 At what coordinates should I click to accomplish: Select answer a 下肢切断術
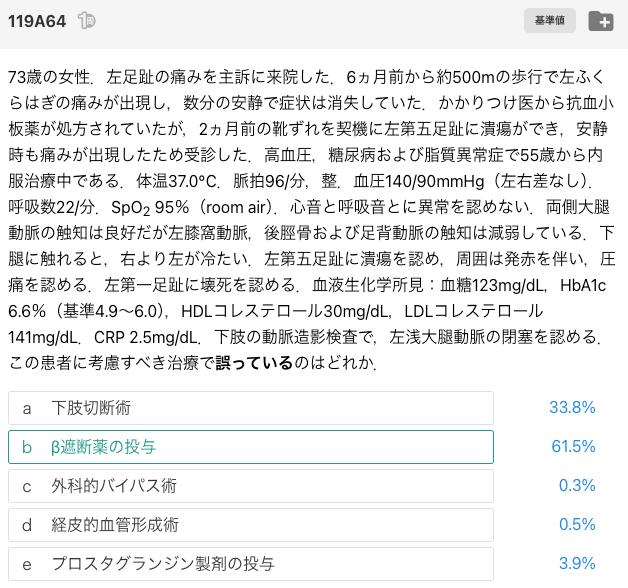(251, 408)
